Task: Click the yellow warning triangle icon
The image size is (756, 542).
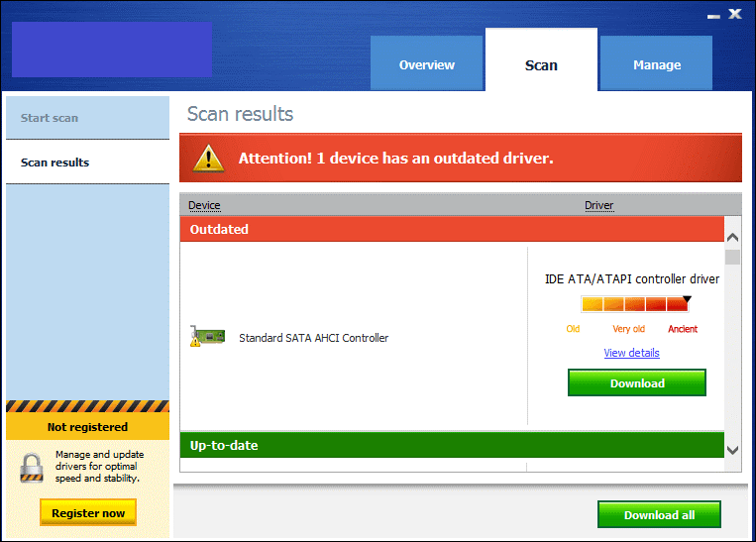Action: point(208,159)
